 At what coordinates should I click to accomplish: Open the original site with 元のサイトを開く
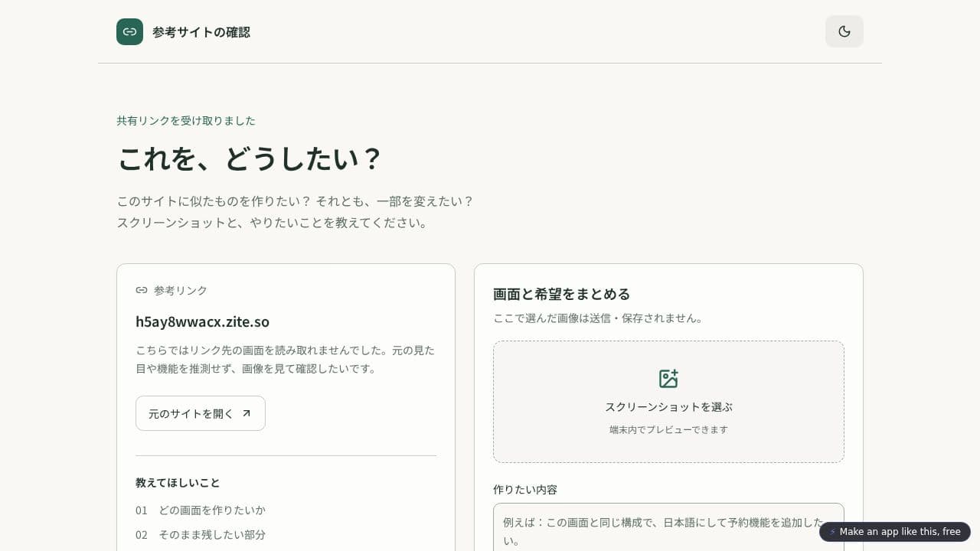click(x=201, y=413)
